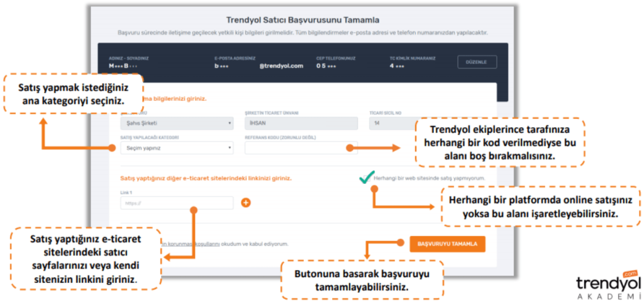Screen dimensions: 644x306
Task: Click the Ticari Sicil No field
Action: [x=390, y=123]
